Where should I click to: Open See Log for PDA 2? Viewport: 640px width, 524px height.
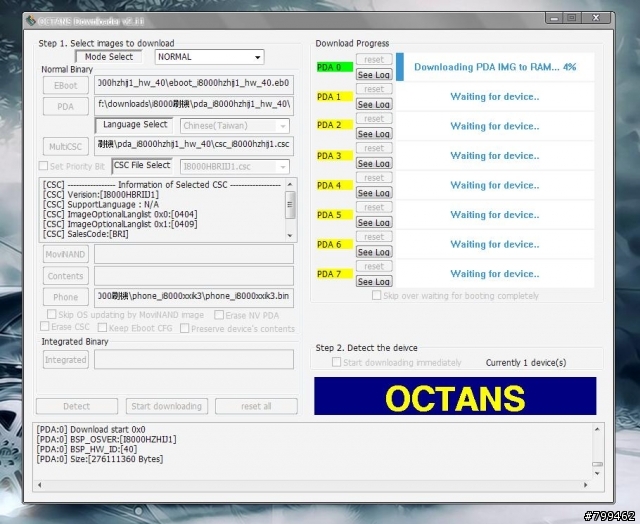(374, 133)
